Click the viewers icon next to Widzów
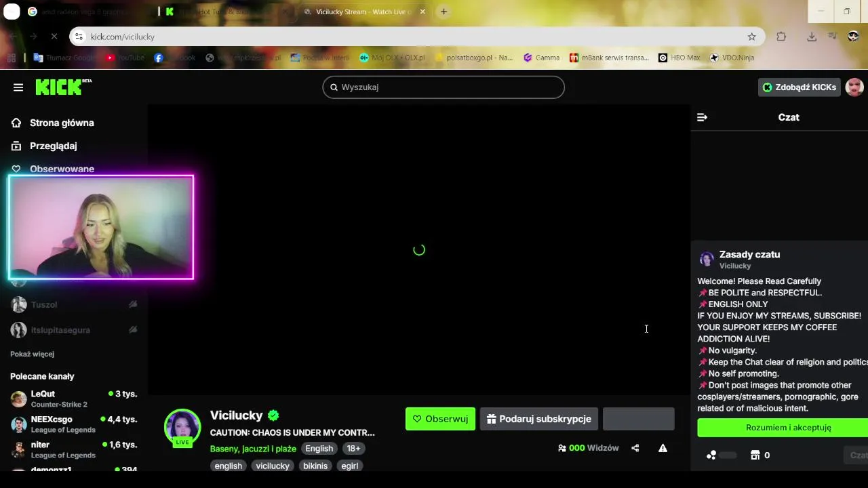868x488 pixels. (x=561, y=448)
